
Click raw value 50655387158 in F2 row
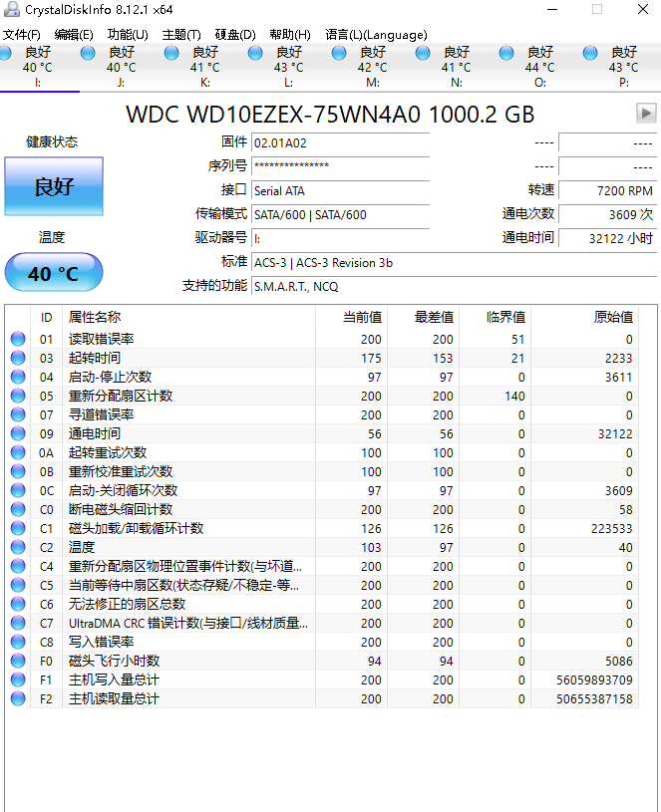coord(594,699)
